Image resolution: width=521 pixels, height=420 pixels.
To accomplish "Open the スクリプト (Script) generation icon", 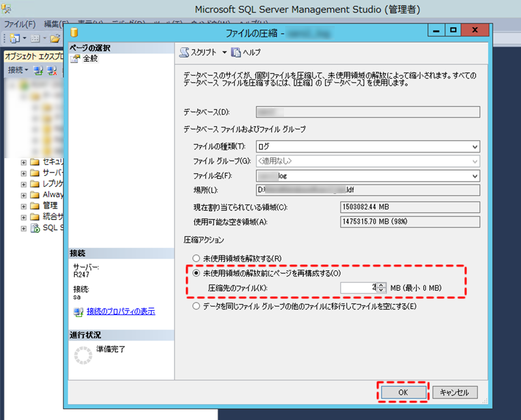I will tap(185, 52).
